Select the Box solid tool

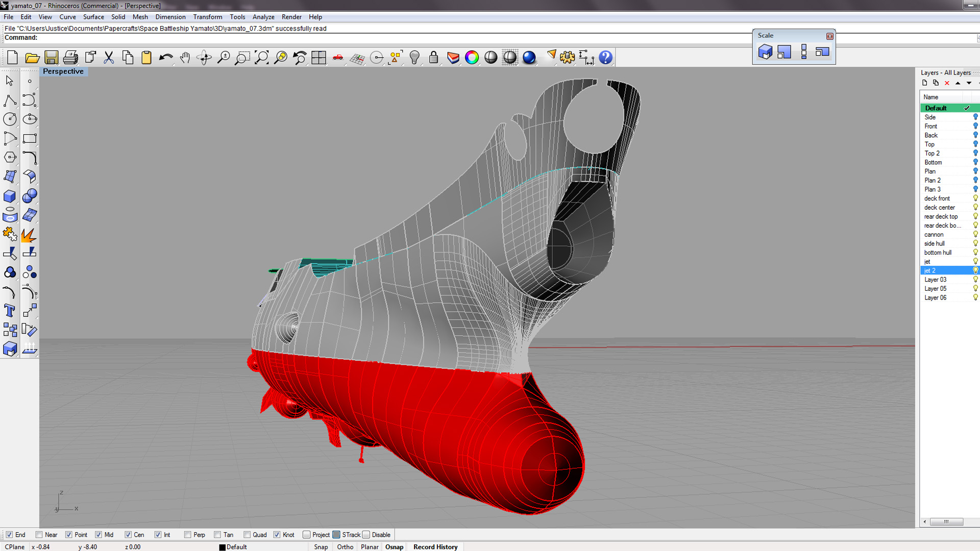(10, 196)
